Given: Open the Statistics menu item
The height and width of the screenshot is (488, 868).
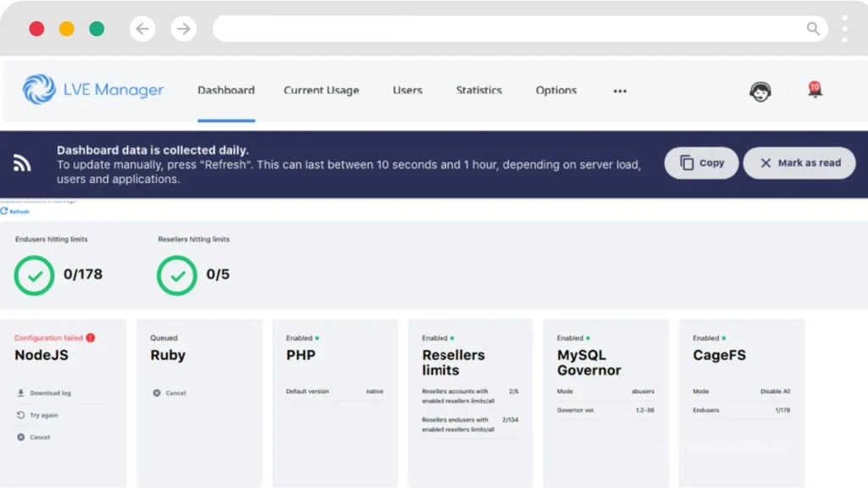Looking at the screenshot, I should click(479, 91).
